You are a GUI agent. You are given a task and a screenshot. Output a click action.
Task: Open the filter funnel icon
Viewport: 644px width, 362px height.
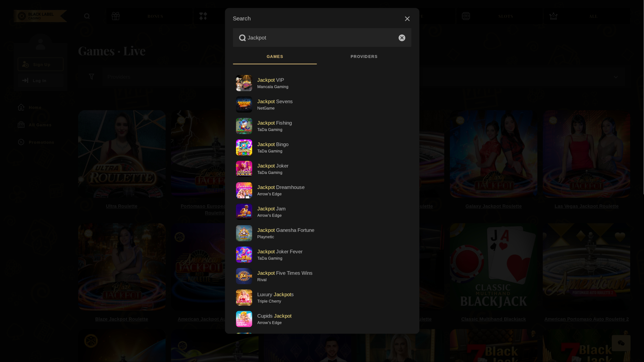pyautogui.click(x=92, y=77)
